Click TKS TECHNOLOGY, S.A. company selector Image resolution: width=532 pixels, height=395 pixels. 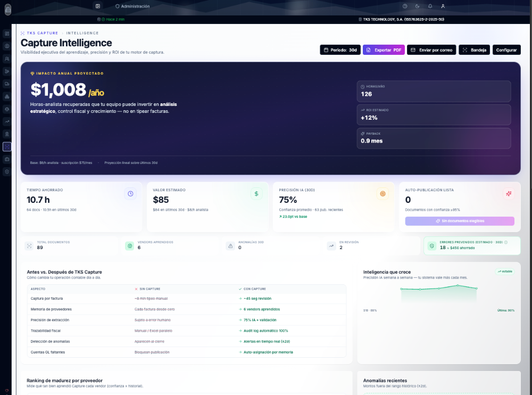pyautogui.click(x=401, y=19)
